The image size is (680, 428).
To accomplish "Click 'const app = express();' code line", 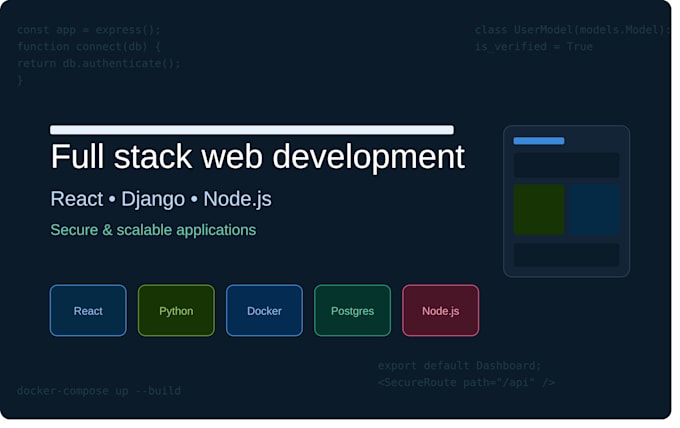I will (89, 30).
